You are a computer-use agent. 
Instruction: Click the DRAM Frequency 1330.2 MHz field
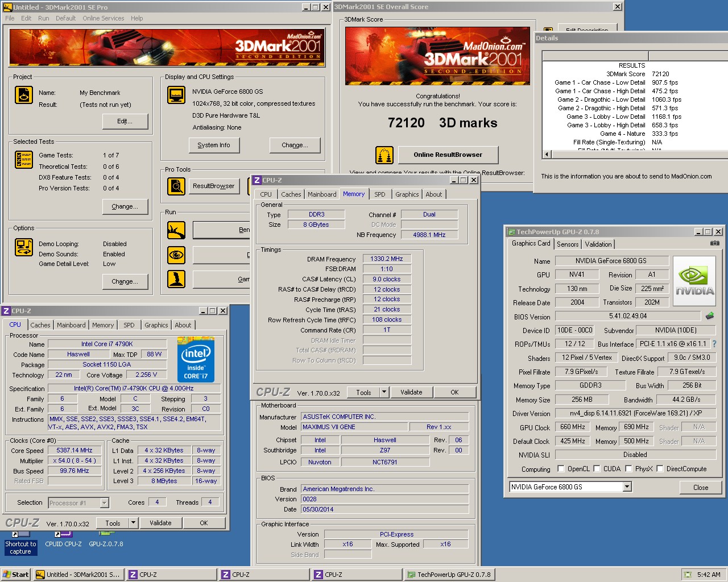point(387,259)
